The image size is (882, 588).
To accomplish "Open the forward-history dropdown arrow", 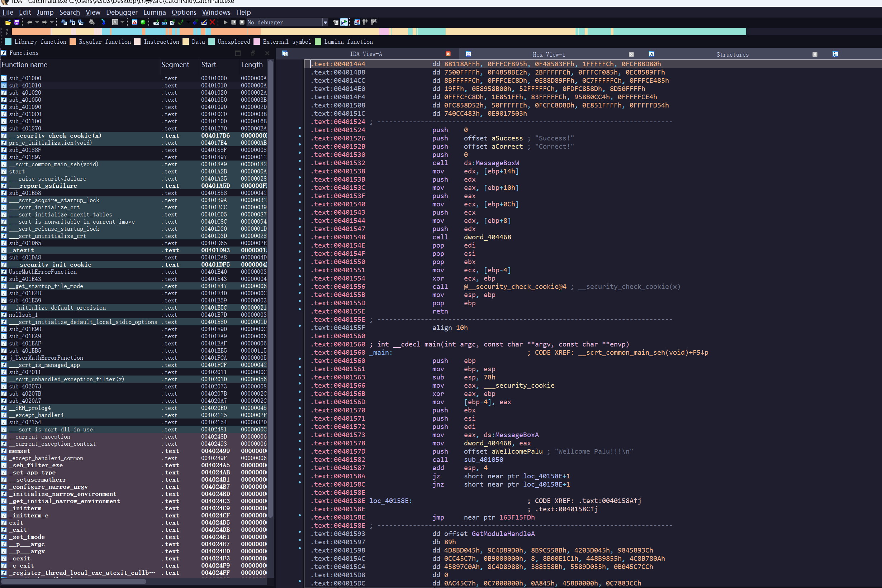I will point(52,23).
